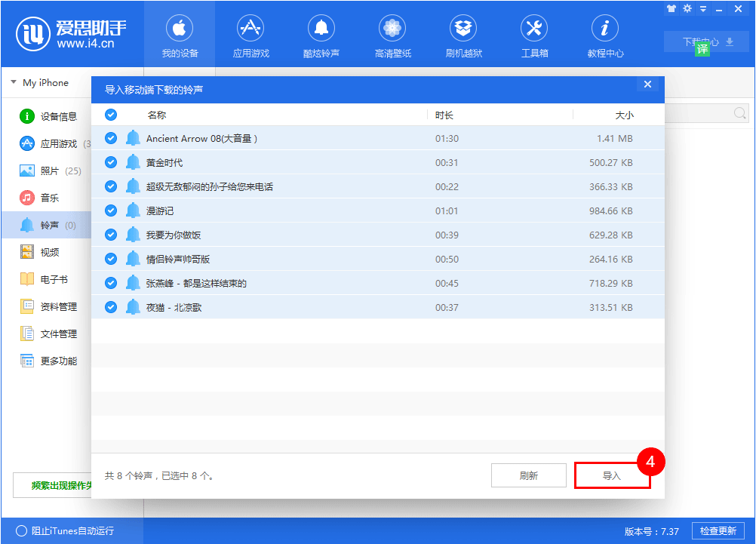Select the 我的设备 device section
The width and height of the screenshot is (756, 544).
179,35
